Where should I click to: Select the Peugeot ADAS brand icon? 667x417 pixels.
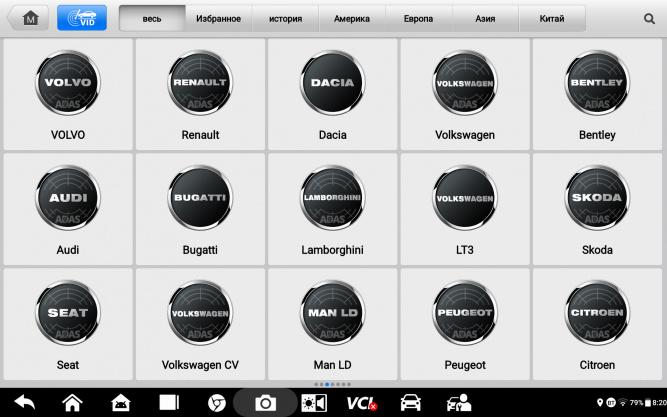465,313
